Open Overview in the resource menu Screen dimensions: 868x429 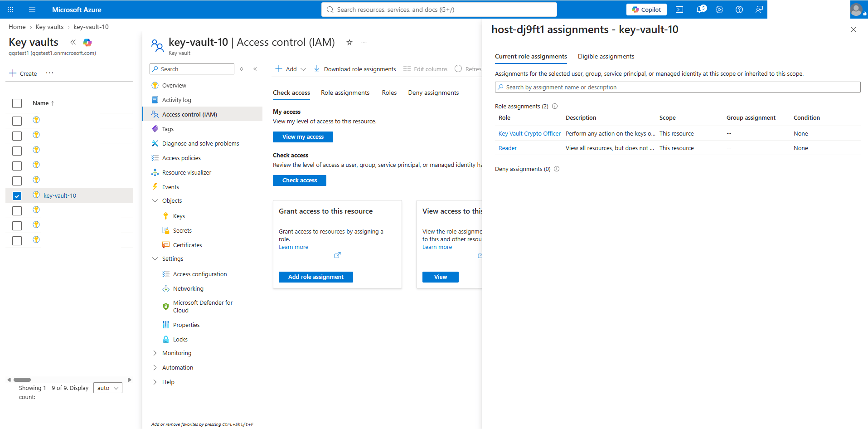[x=174, y=85]
